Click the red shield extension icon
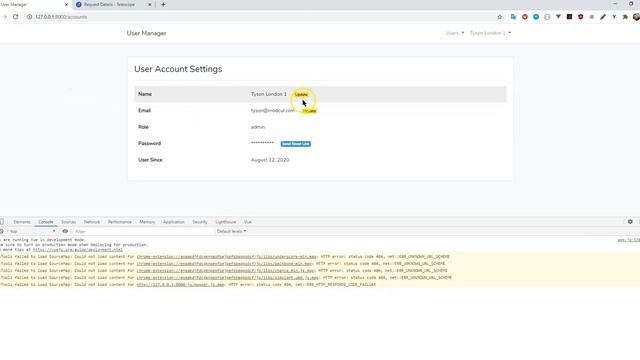640x360 pixels. pyautogui.click(x=580, y=17)
